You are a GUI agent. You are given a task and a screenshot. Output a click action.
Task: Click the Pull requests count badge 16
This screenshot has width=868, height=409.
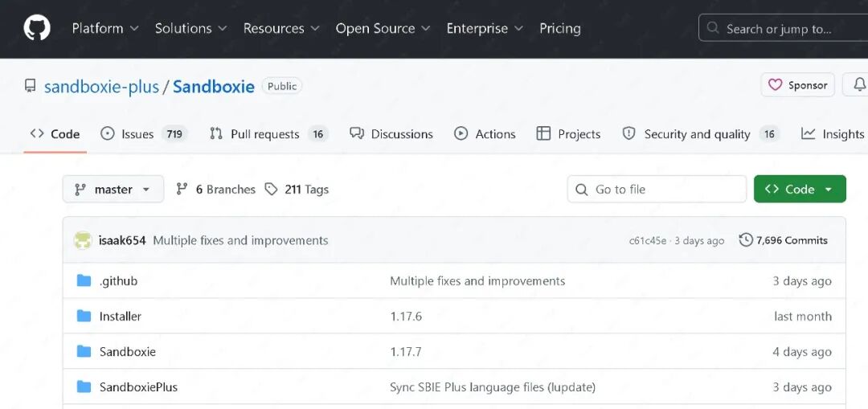(x=317, y=134)
